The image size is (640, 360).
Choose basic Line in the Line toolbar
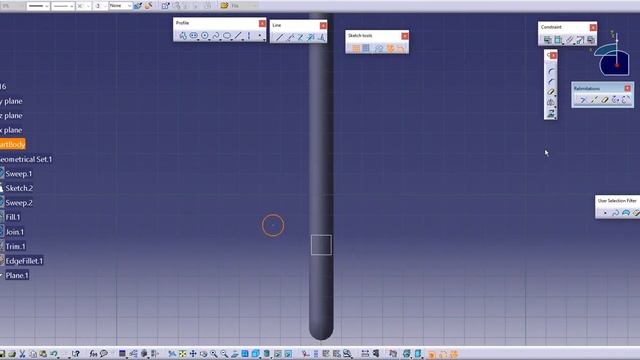coord(279,38)
